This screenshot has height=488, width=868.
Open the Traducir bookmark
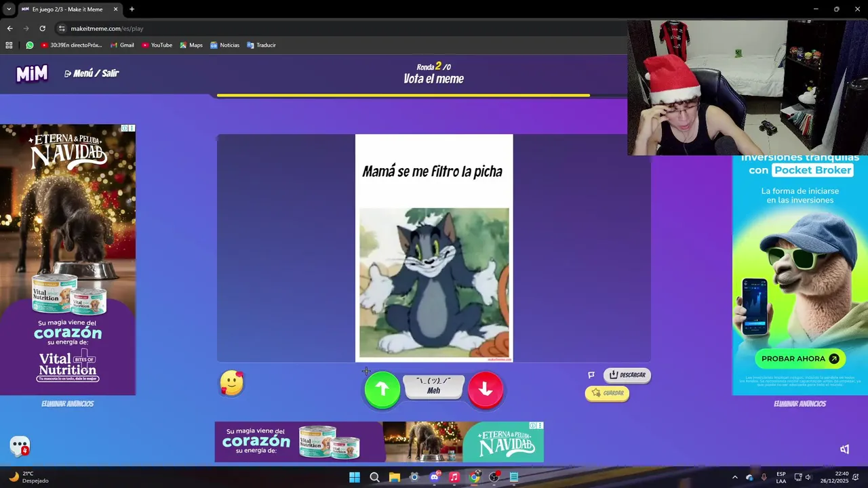click(x=261, y=45)
